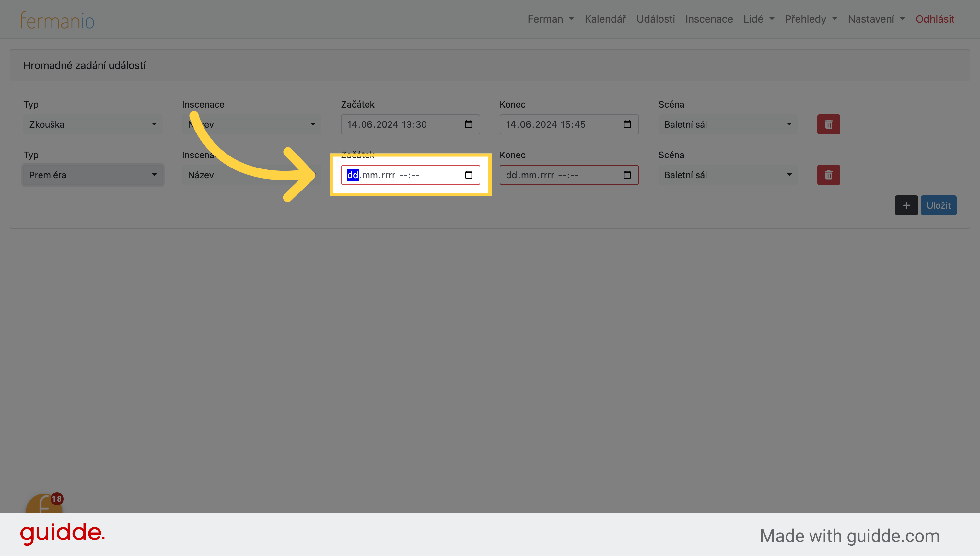
Task: Focus the first-row Začátek date field
Action: 410,124
